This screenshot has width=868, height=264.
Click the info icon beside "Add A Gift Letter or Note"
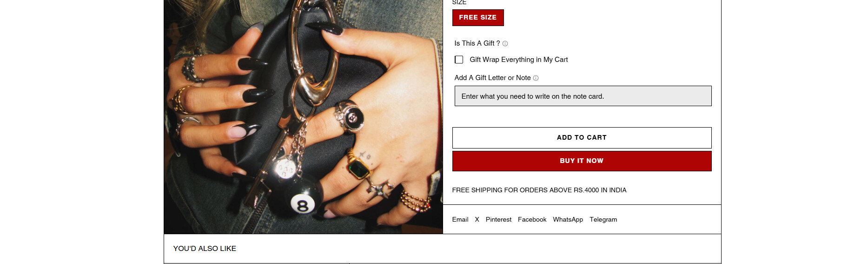[536, 78]
